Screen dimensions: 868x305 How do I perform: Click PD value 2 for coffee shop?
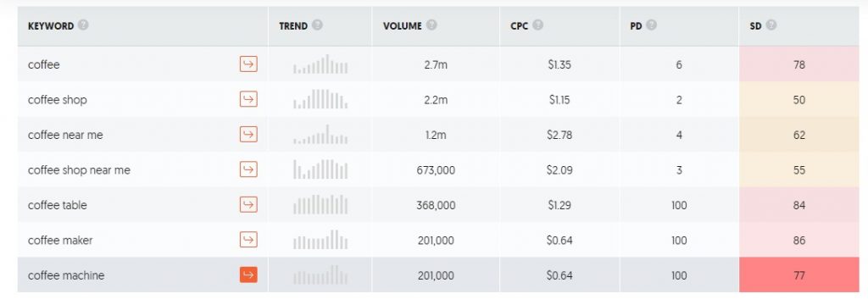[679, 100]
